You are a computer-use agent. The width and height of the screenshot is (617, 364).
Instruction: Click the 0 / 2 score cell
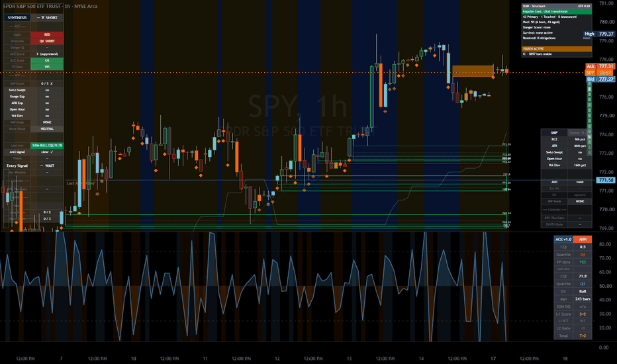point(47,212)
